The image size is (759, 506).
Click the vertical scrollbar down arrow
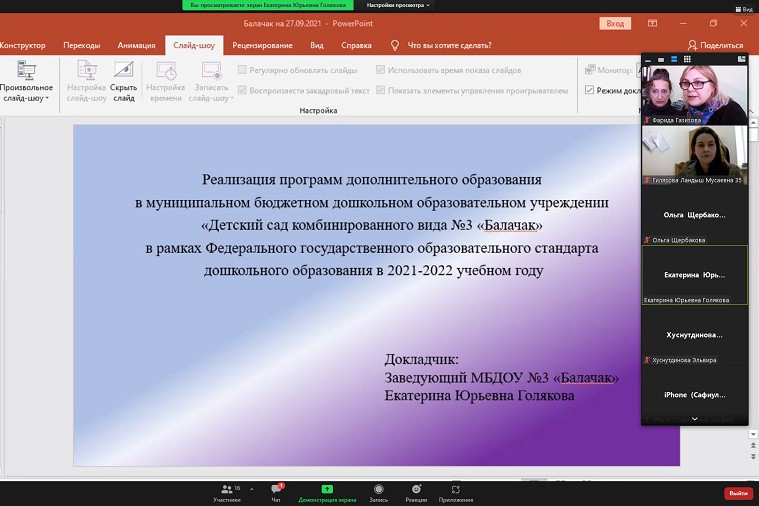coord(753,434)
